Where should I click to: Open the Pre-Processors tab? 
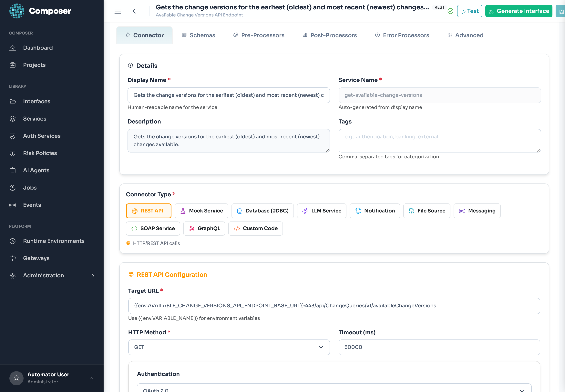259,35
